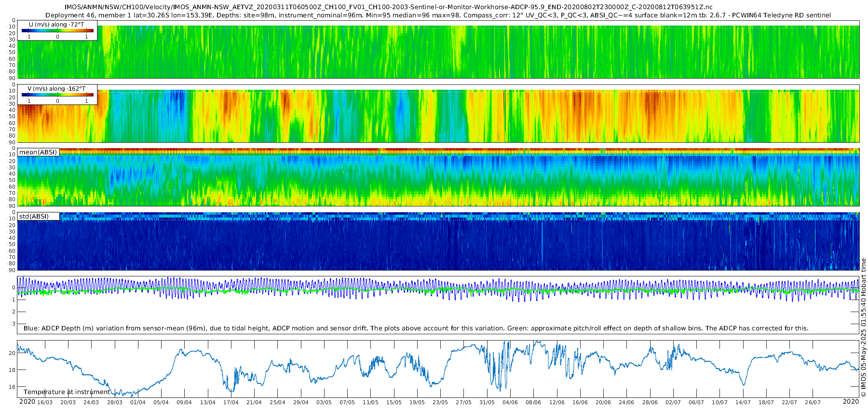
Task: Click the '06/07' date tick label
Action: (696, 402)
